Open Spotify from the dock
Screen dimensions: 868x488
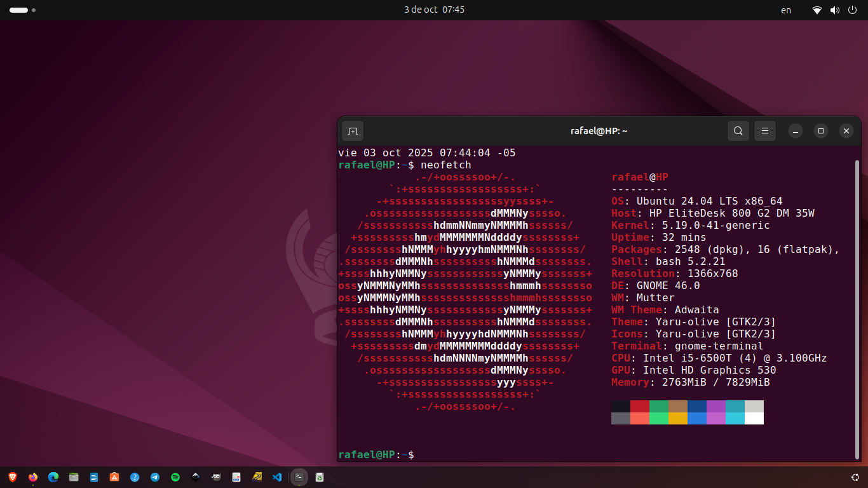pos(175,477)
